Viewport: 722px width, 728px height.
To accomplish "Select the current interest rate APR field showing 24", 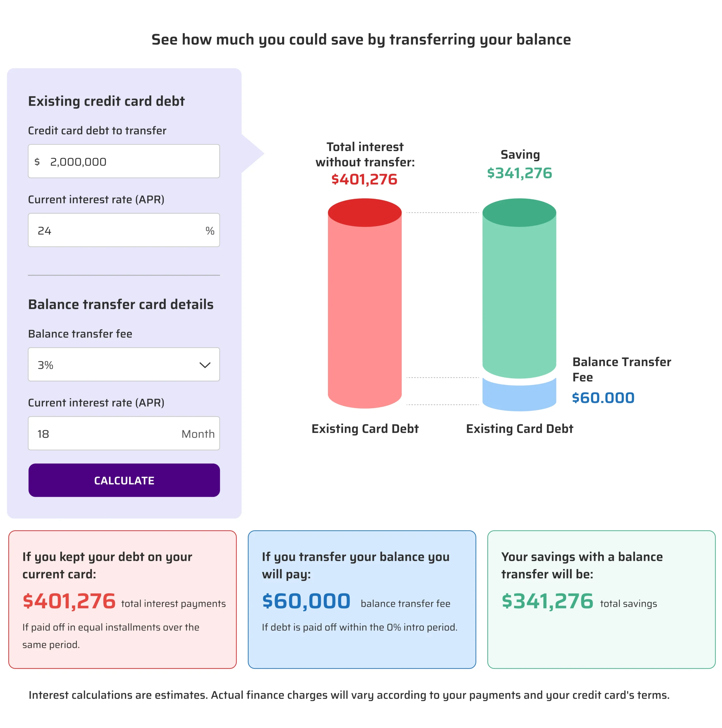I will click(x=123, y=230).
